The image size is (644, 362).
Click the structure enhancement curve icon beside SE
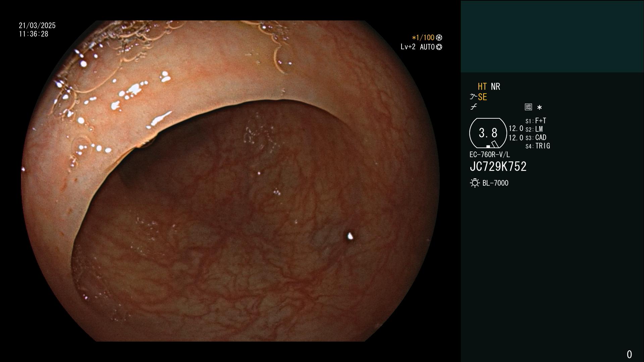(473, 97)
